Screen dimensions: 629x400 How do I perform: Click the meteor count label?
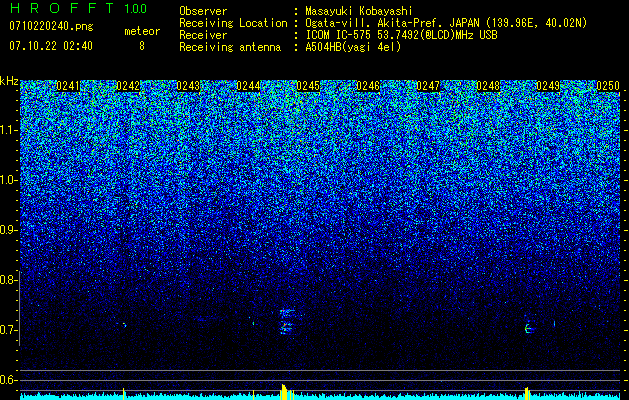142,31
